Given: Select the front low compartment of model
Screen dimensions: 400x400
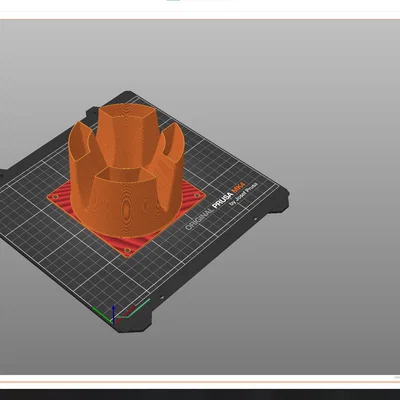Looking at the screenshot, I should point(123,200).
